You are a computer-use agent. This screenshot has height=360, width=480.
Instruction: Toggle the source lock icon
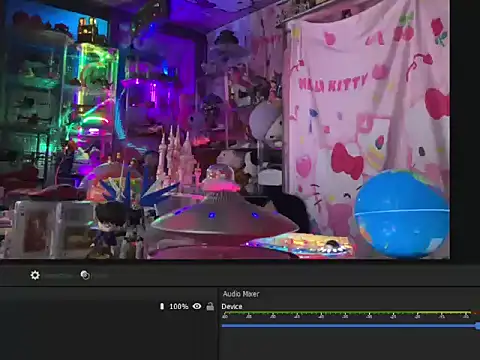[210, 306]
